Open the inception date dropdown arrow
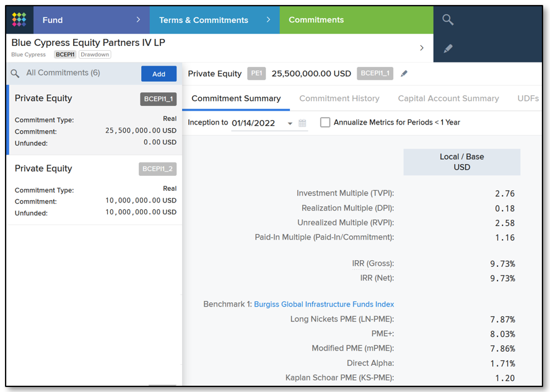The height and width of the screenshot is (392, 550). click(290, 123)
